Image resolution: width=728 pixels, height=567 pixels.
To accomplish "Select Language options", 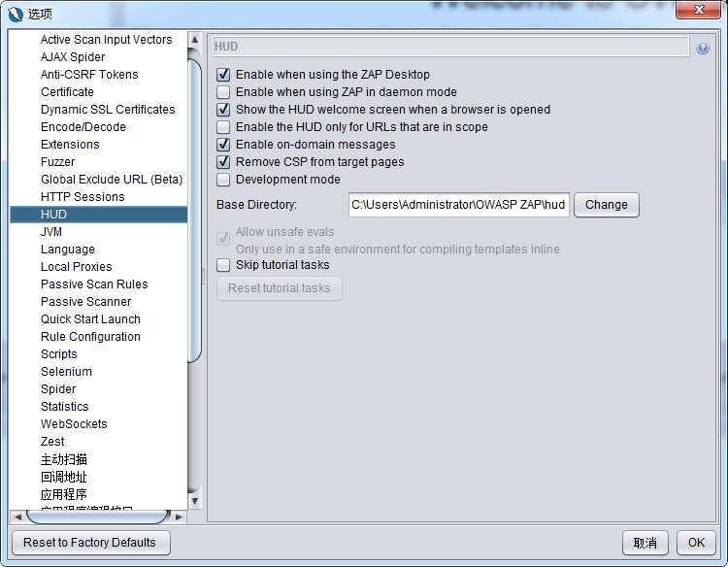I will pos(68,250).
